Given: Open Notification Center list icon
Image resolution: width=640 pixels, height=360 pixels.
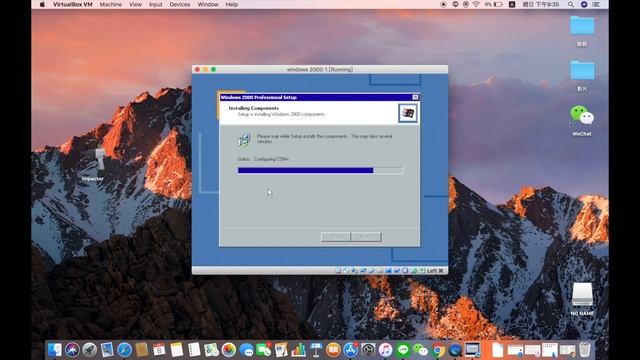Looking at the screenshot, I should click(596, 4).
